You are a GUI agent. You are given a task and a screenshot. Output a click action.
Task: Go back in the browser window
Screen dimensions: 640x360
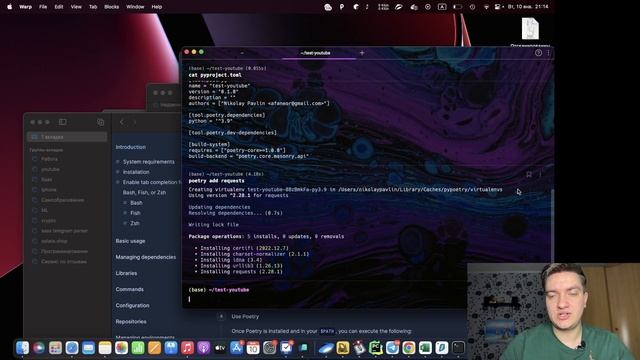[x=122, y=122]
